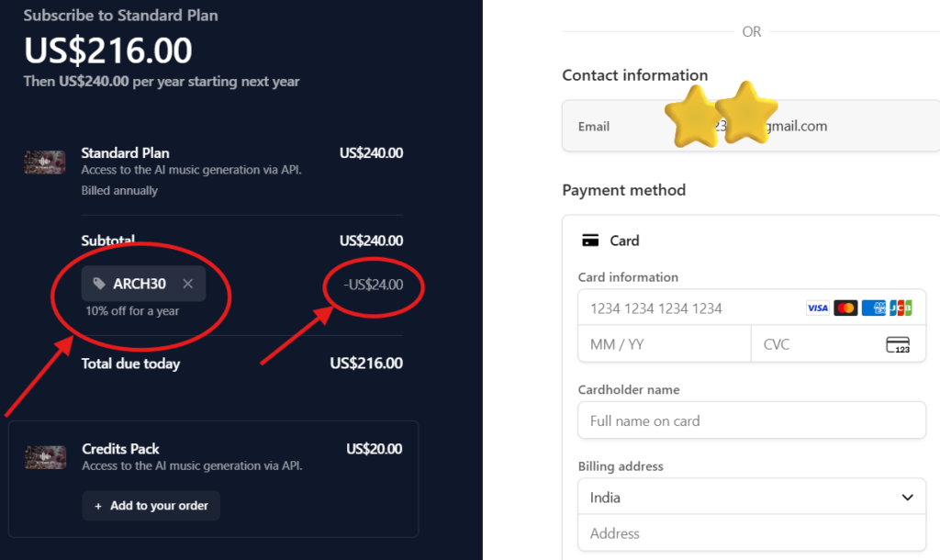Image resolution: width=940 pixels, height=560 pixels.
Task: Click the Cardholder name field
Action: coord(751,420)
